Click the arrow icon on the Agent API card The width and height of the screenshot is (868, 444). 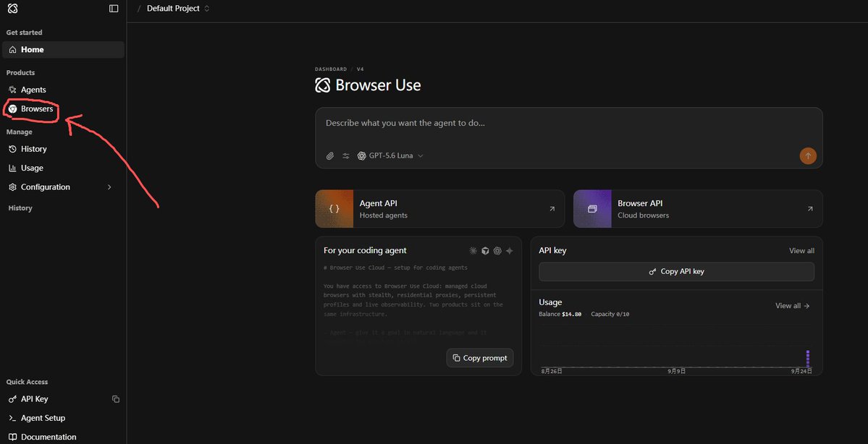[552, 209]
